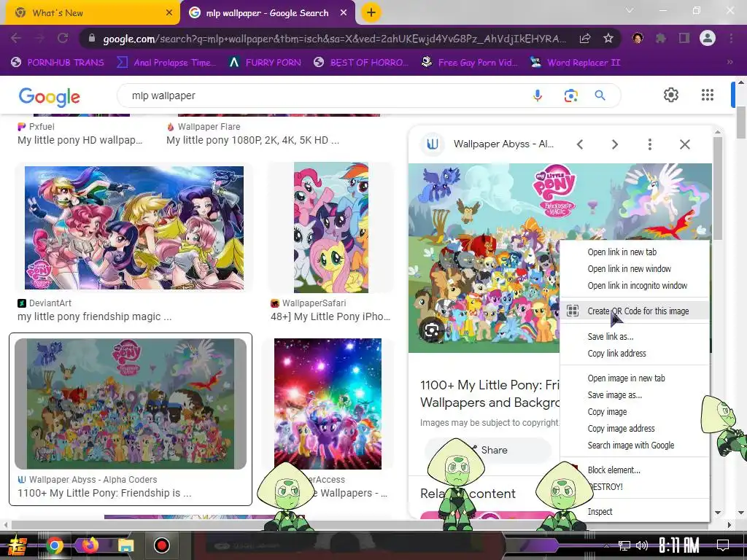Image resolution: width=747 pixels, height=560 pixels.
Task: Open Chrome from the taskbar
Action: click(x=54, y=545)
